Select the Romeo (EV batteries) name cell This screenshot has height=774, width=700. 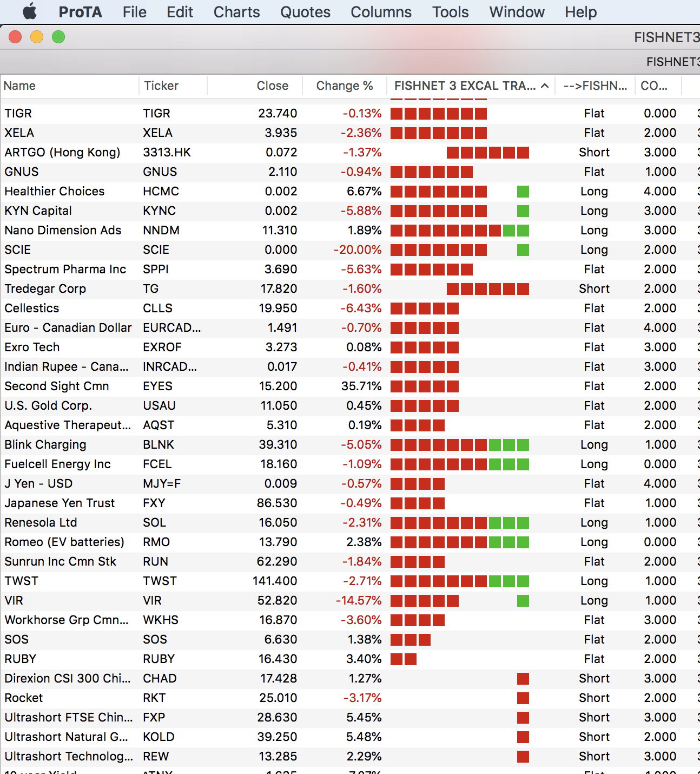pyautogui.click(x=64, y=542)
